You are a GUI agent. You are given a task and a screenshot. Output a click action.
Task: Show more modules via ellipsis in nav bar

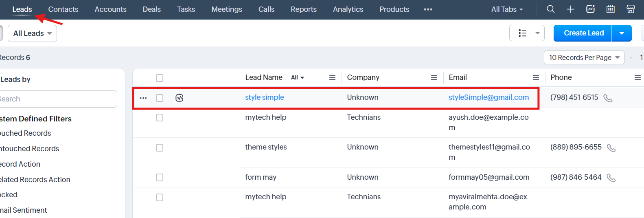coord(428,9)
